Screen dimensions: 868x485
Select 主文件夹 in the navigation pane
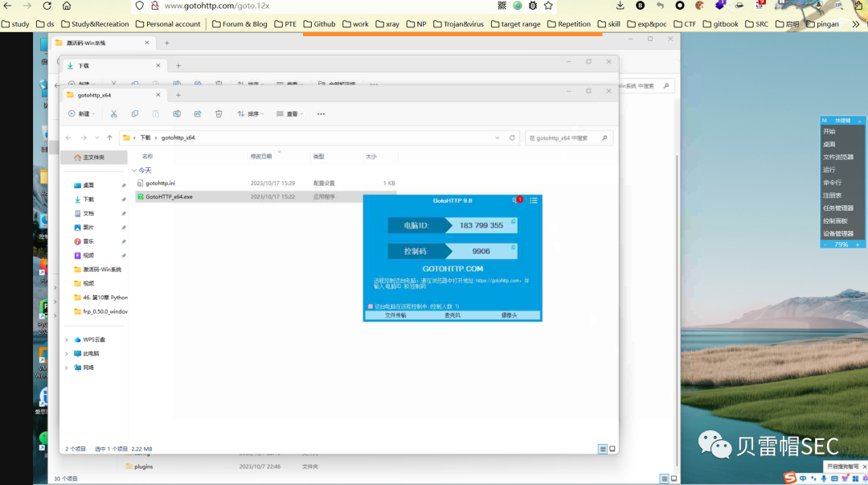pyautogui.click(x=93, y=158)
